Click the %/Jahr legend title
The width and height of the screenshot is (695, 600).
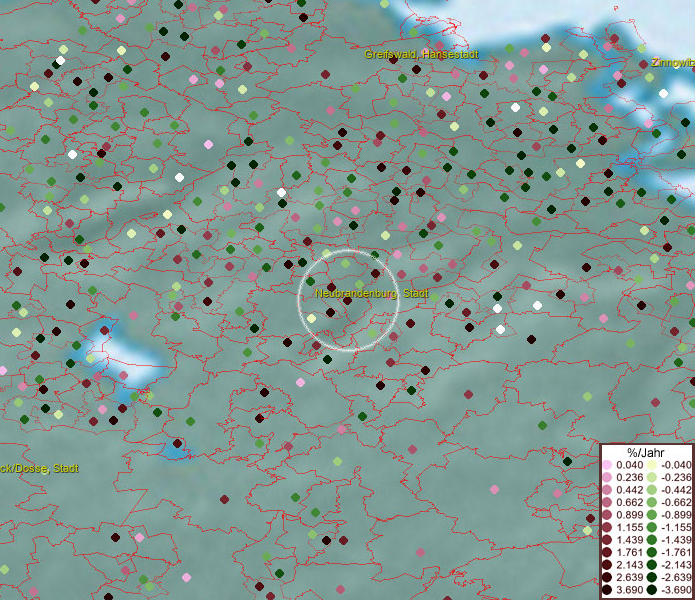point(646,452)
